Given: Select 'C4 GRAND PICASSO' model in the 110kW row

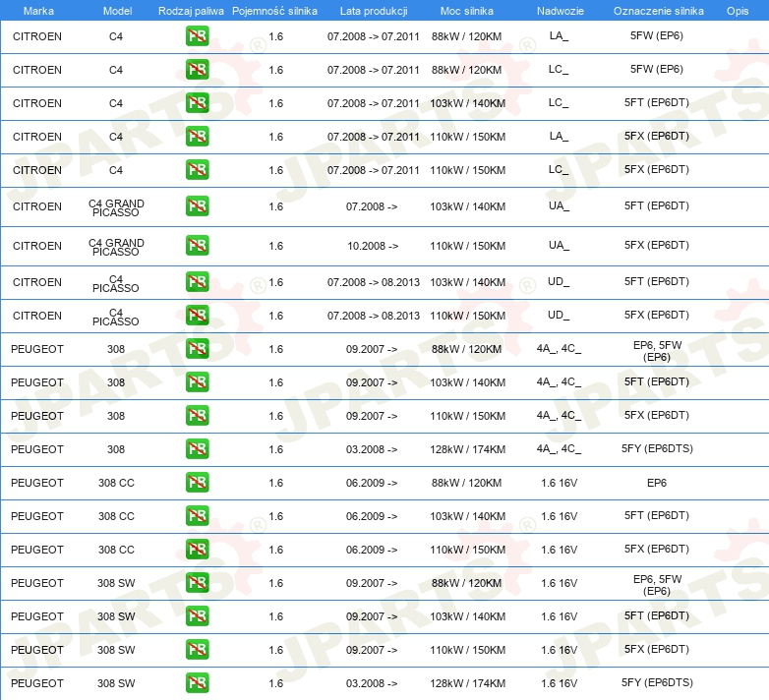Looking at the screenshot, I should [x=116, y=247].
